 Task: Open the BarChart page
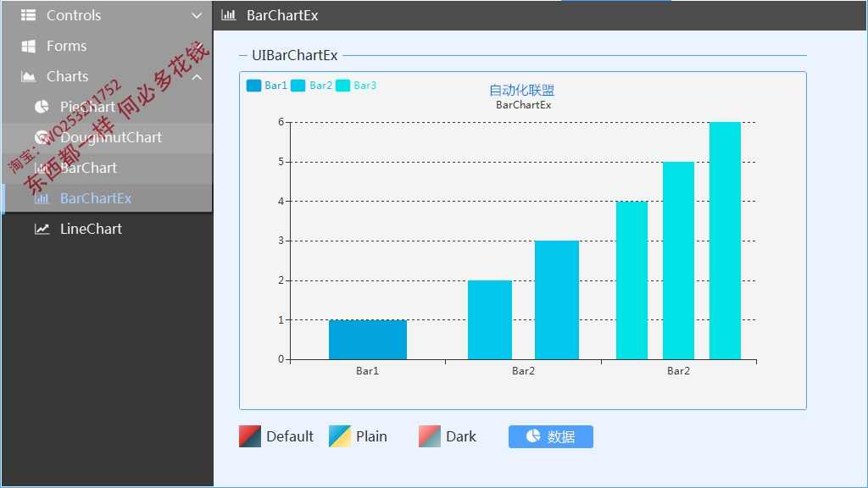click(x=88, y=168)
